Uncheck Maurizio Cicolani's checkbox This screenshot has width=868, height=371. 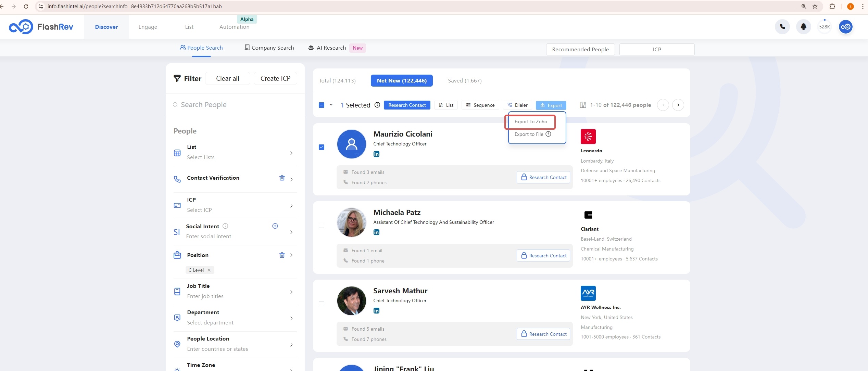[x=322, y=147]
